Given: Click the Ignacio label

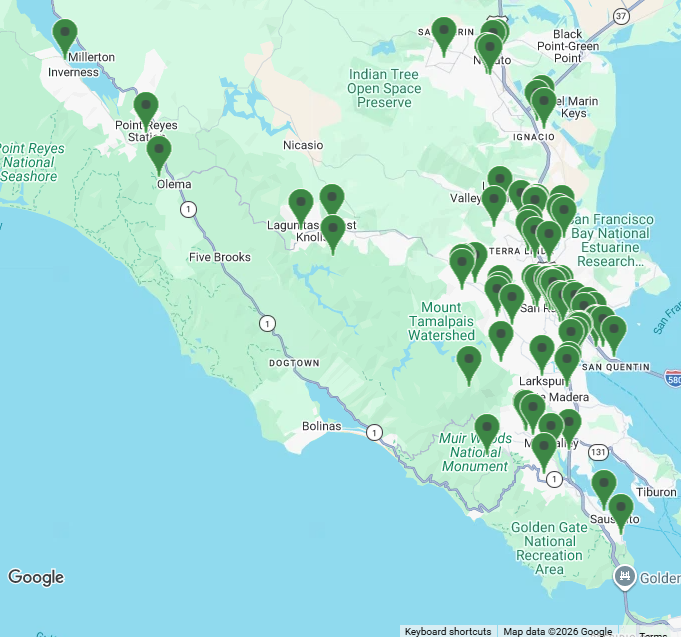Looking at the screenshot, I should [x=534, y=137].
